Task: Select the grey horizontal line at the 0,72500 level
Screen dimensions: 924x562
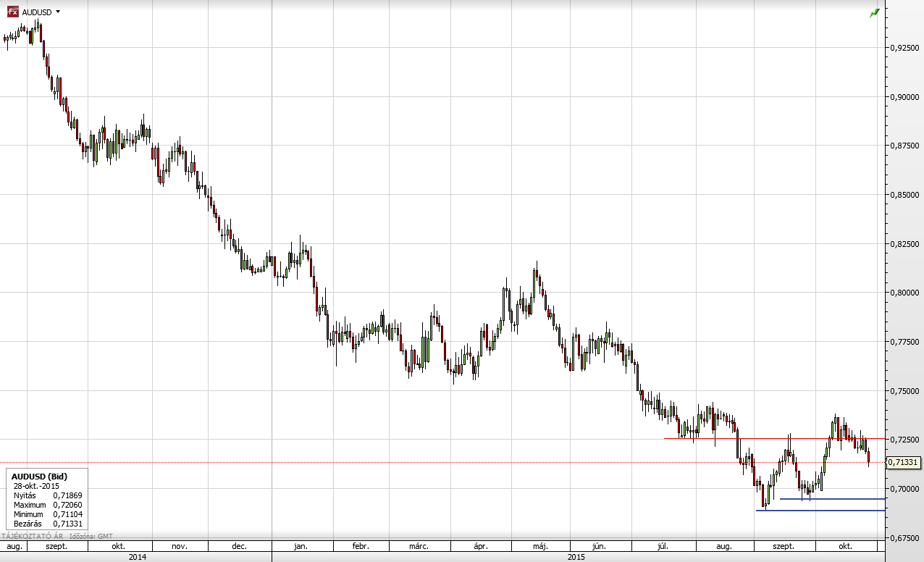Action: [775, 438]
